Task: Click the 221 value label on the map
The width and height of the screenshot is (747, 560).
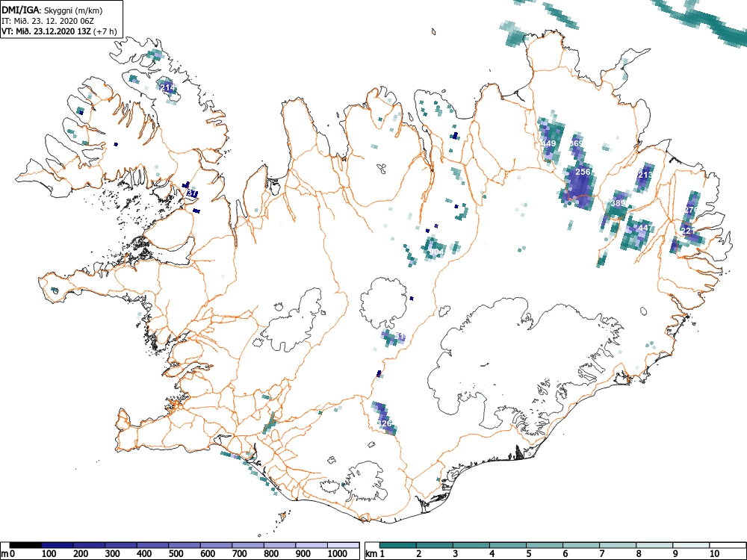Action: point(689,231)
